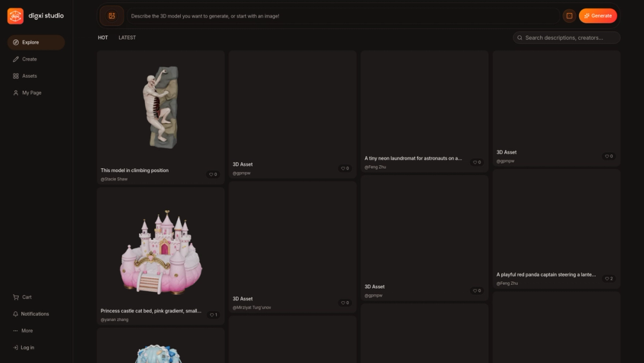Click the Create pencil icon
This screenshot has width=644, height=363.
[x=15, y=59]
